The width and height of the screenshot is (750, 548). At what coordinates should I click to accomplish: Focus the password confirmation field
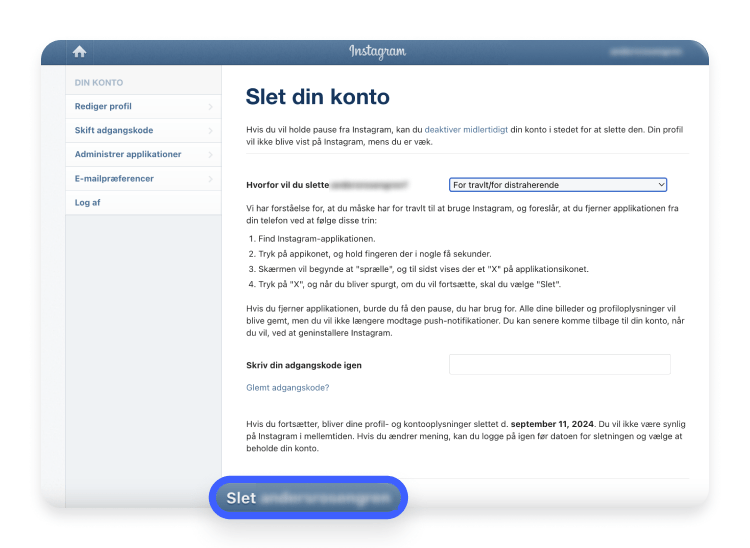[560, 364]
